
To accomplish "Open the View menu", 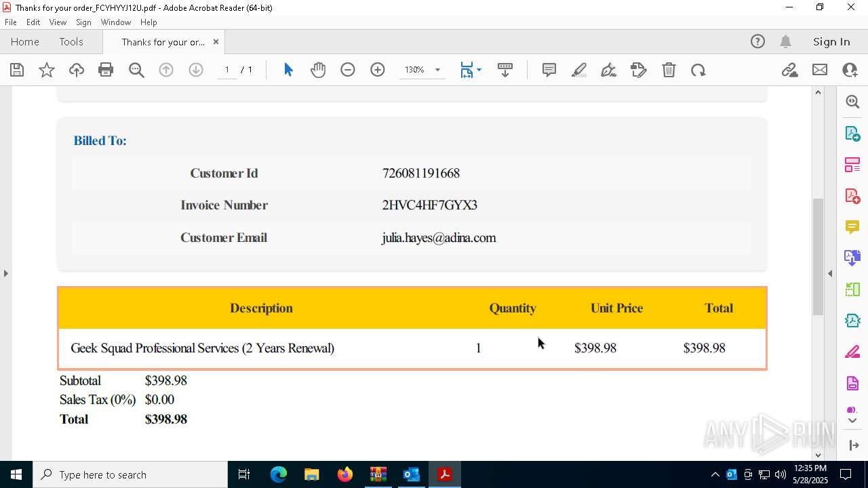I will [58, 22].
